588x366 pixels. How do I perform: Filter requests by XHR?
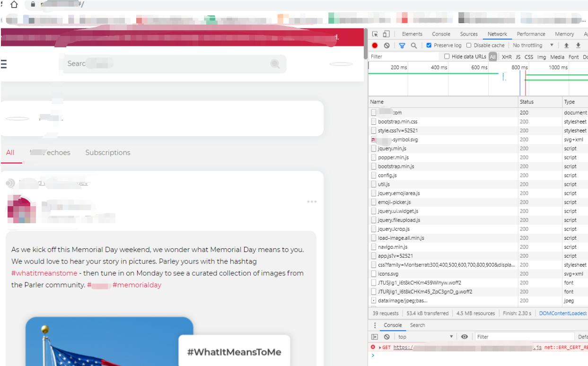(x=507, y=57)
